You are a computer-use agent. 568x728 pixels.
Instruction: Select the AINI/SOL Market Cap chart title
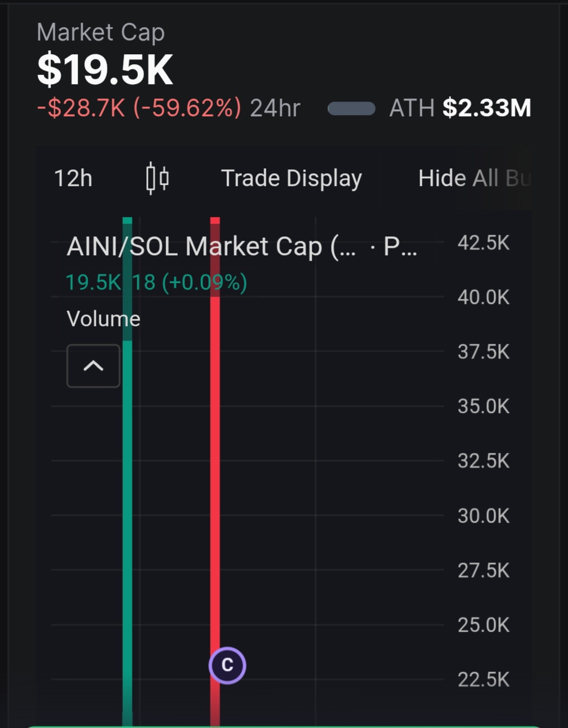210,246
